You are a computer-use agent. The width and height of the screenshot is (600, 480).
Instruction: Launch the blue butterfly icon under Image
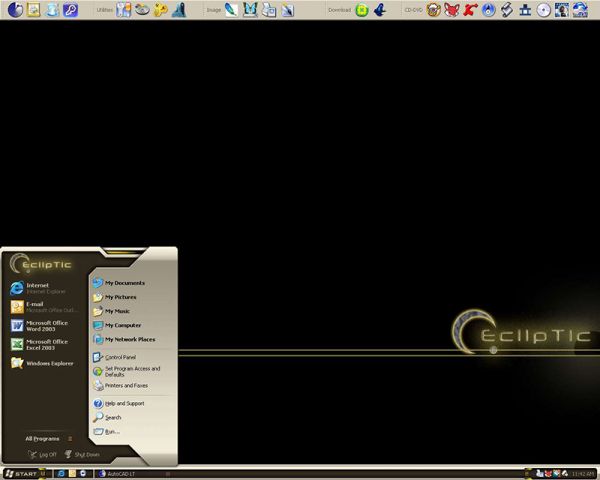click(250, 10)
